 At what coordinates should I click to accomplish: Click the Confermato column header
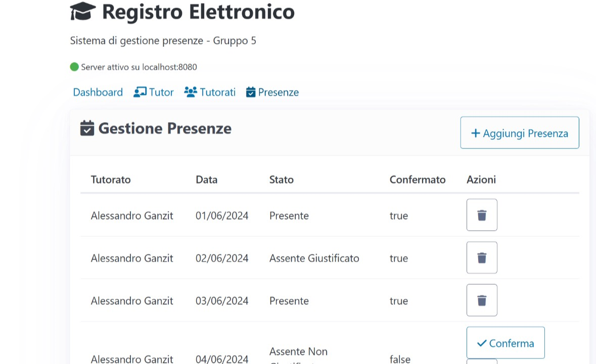click(x=418, y=180)
